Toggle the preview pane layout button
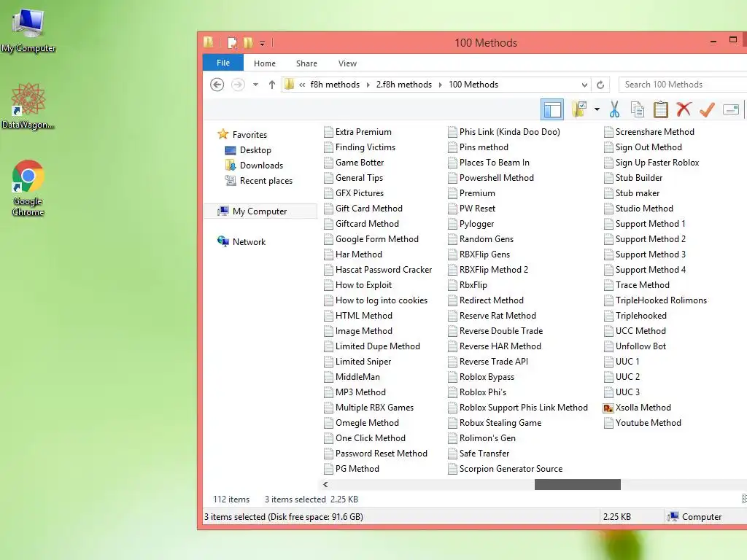The height and width of the screenshot is (560, 747). point(552,109)
